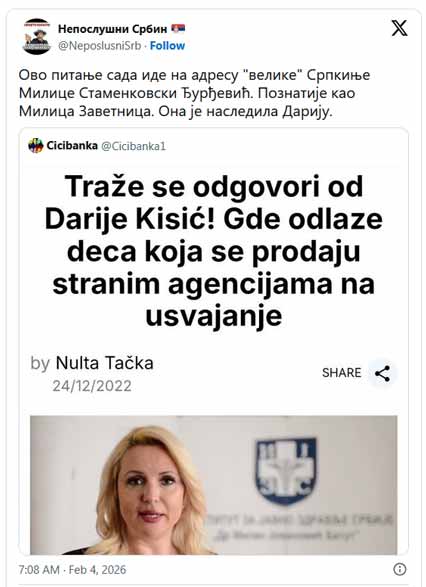Open the quoted Cicibanka tweet card
The image size is (426, 587).
coord(213,341)
